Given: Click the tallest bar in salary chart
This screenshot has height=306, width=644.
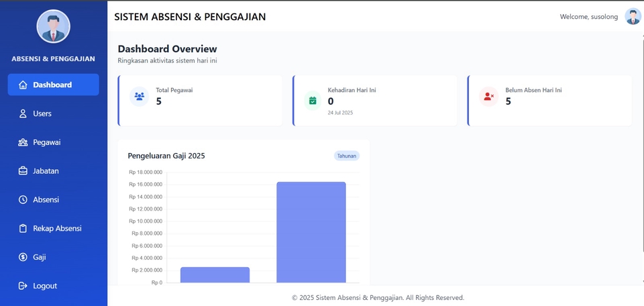Looking at the screenshot, I should pyautogui.click(x=311, y=232).
